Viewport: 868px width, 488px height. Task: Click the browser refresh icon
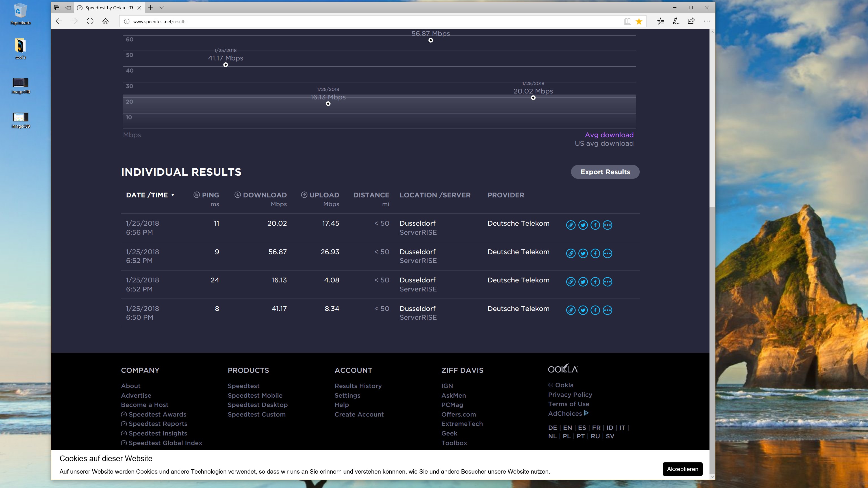[x=90, y=21]
